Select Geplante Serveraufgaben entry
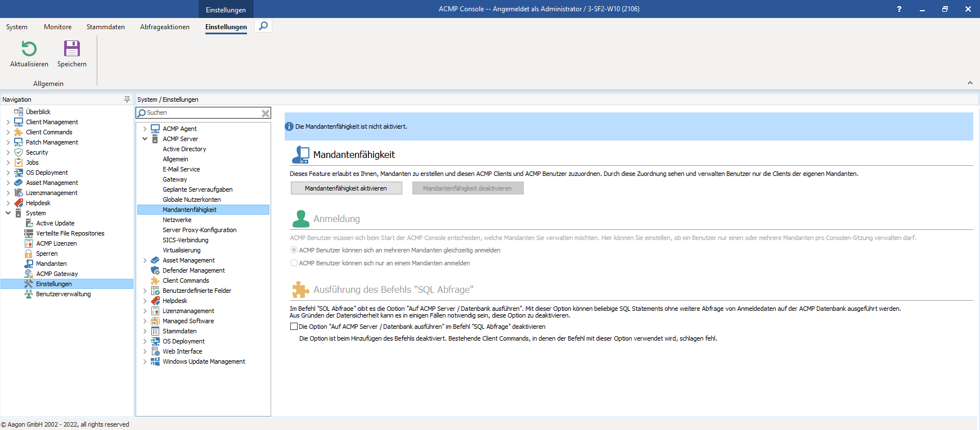The height and width of the screenshot is (430, 980). point(197,189)
